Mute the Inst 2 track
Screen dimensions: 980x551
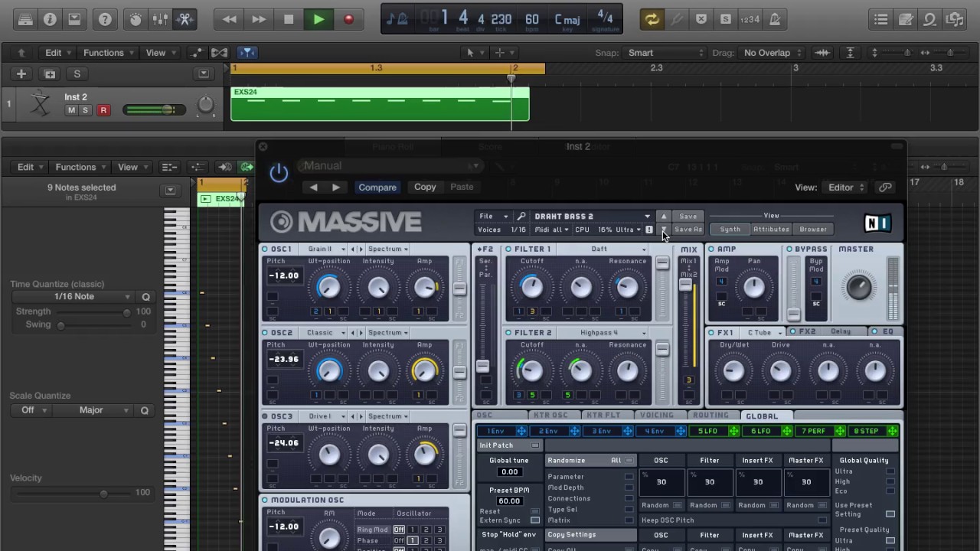[71, 110]
